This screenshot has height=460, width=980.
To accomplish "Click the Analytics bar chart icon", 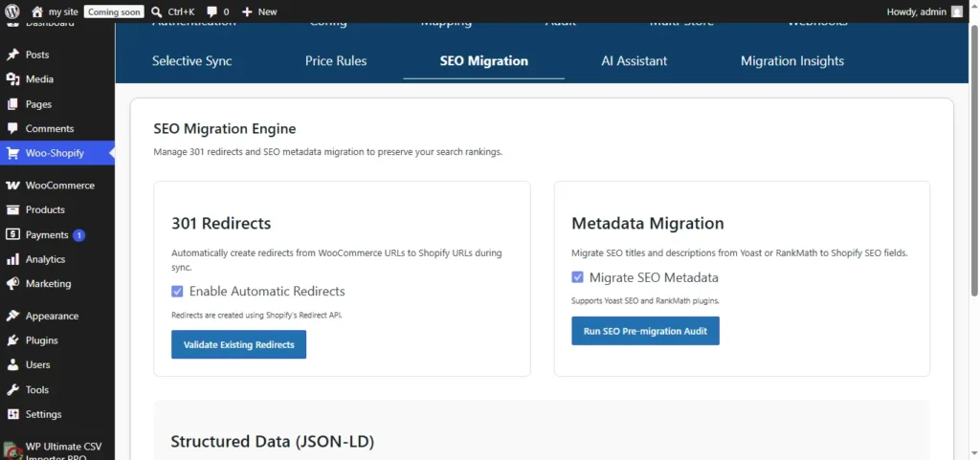I will (x=12, y=259).
